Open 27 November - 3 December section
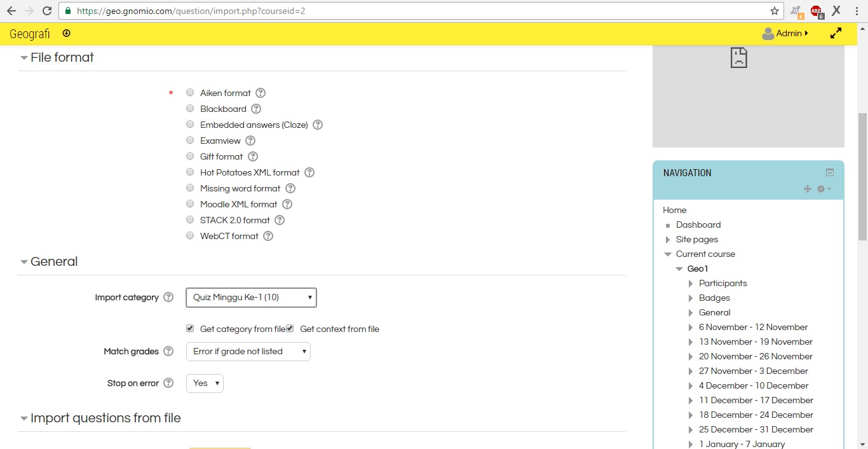Screen dimensions: 868x449 [754, 371]
